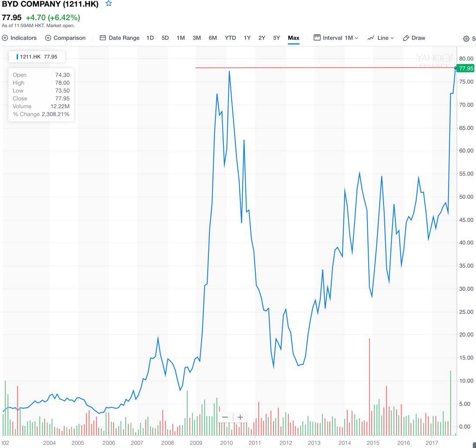The image size is (476, 448).
Task: Click the Indicators plus icon
Action: (x=5, y=38)
